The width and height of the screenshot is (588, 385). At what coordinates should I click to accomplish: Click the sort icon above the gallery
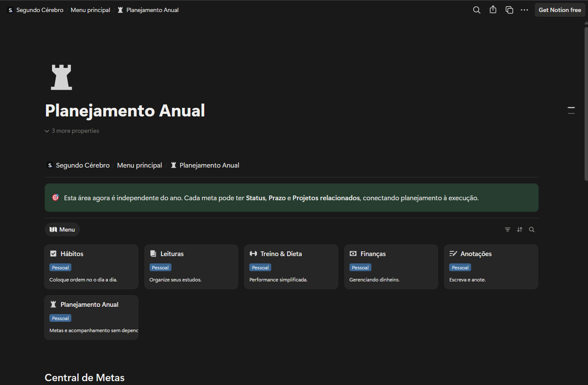point(520,229)
